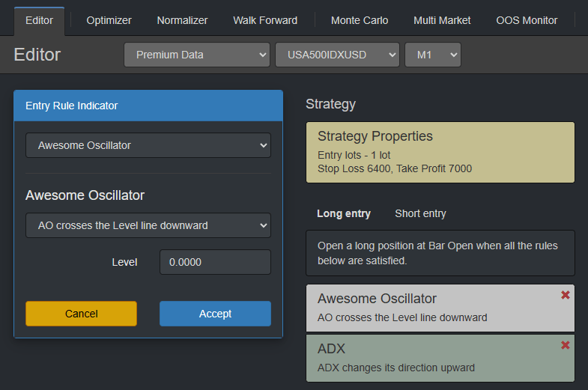
Task: Switch to the Optimizer tab
Action: point(109,20)
